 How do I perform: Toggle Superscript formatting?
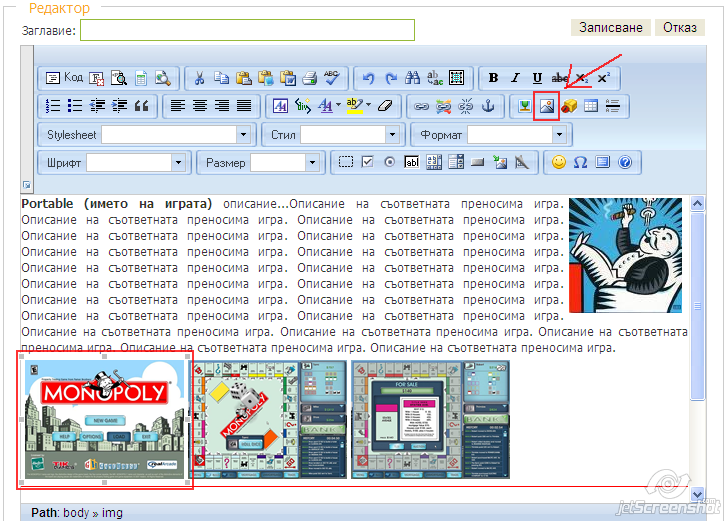pos(603,78)
